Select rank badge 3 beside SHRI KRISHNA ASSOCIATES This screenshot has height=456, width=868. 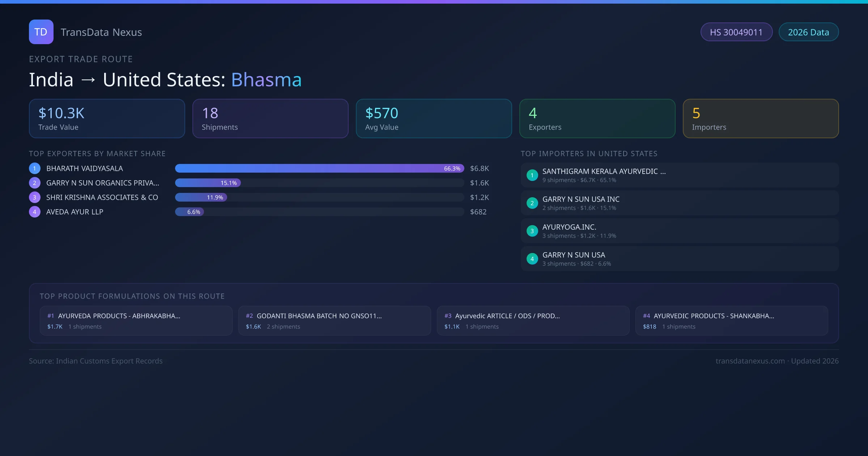click(x=34, y=197)
